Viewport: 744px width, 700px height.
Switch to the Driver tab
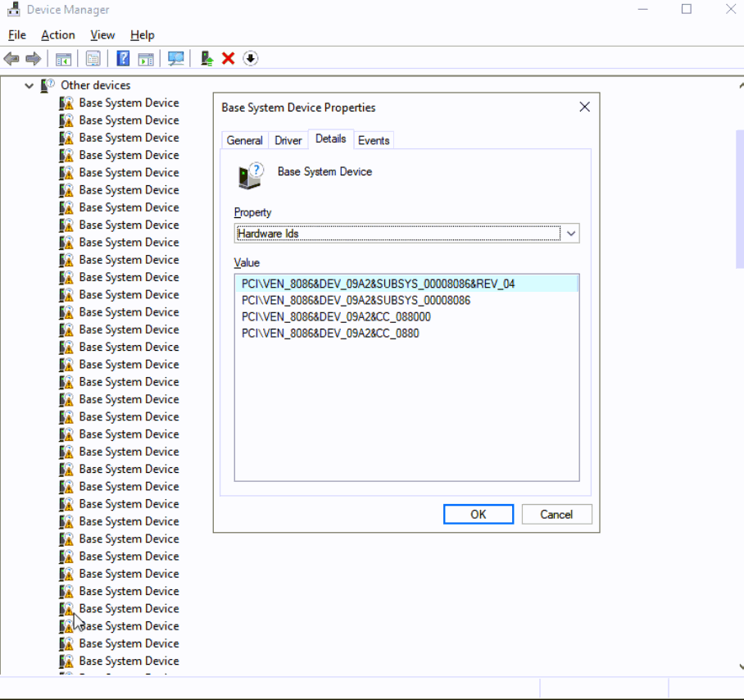coord(288,140)
